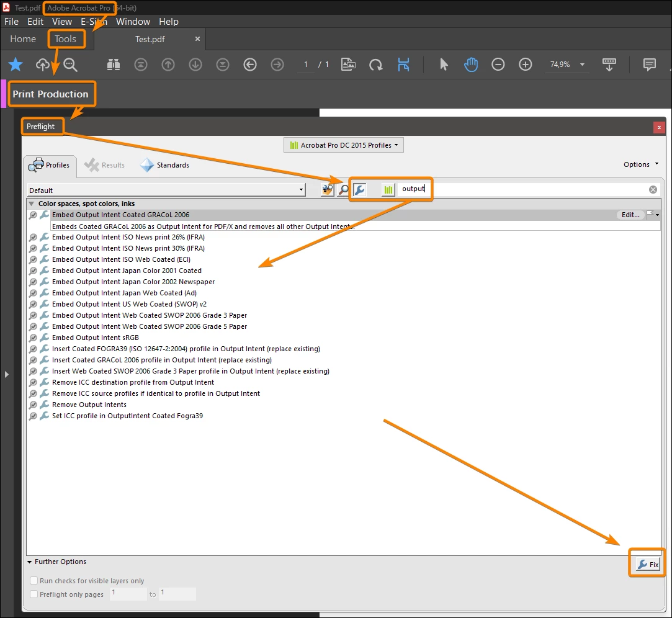Image resolution: width=672 pixels, height=618 pixels.
Task: Click the Edit... button
Action: [630, 215]
